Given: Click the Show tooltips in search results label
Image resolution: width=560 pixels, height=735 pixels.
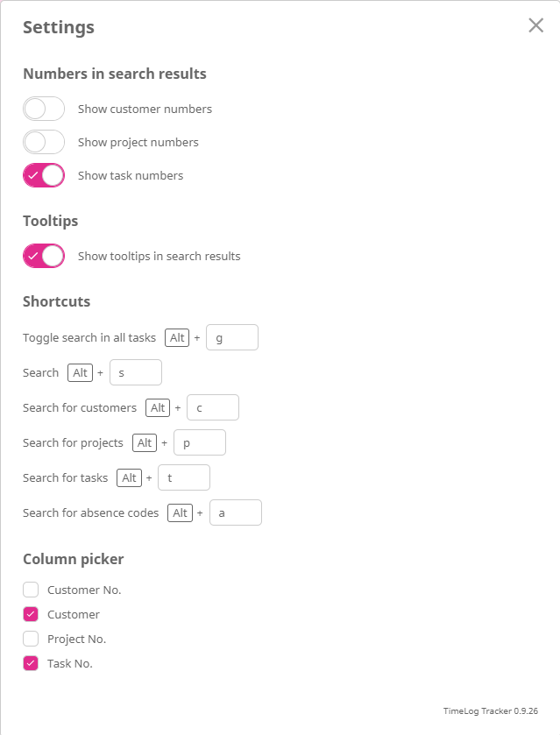Looking at the screenshot, I should tap(159, 256).
